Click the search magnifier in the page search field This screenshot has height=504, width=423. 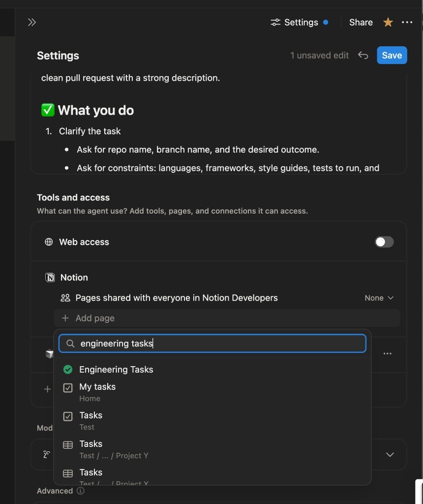click(70, 344)
